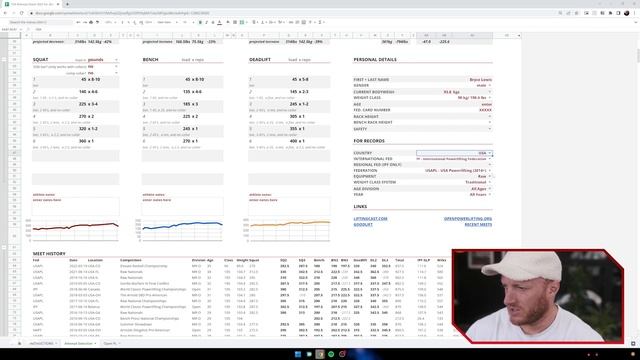This screenshot has height=360, width=640.
Task: Click the Insert link toolbar icon
Action: [291, 22]
